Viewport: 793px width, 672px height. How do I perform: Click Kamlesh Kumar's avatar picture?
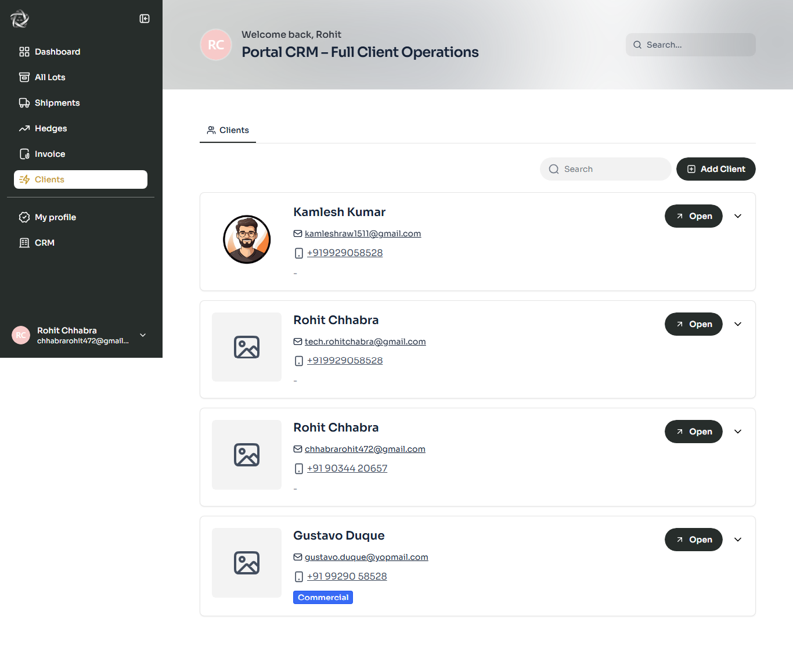click(x=247, y=239)
